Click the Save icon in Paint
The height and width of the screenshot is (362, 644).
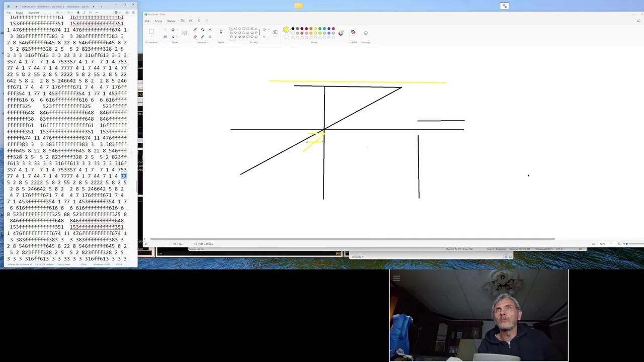[x=182, y=21]
